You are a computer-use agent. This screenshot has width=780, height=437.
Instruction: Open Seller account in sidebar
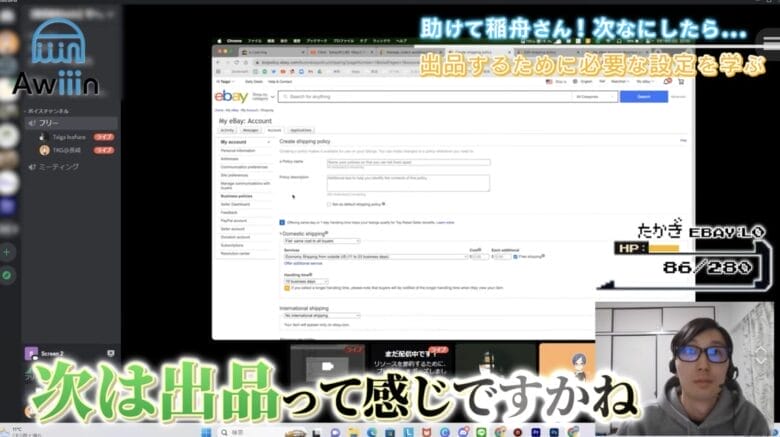click(x=232, y=229)
